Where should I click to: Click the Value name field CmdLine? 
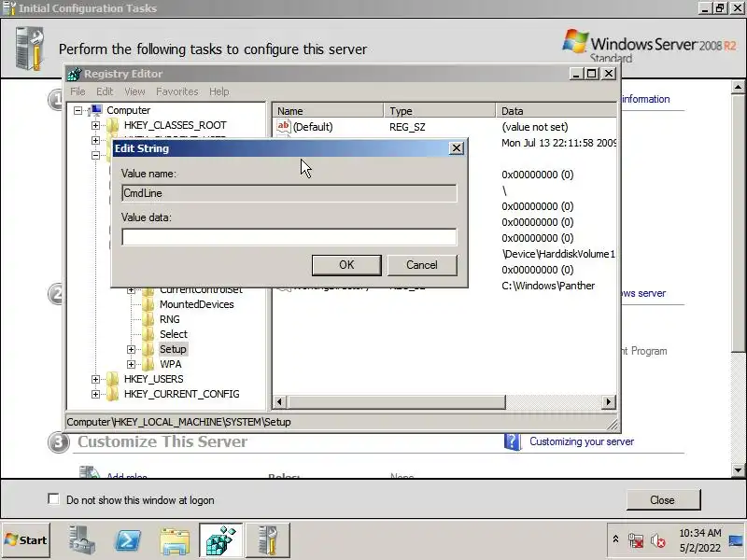pyautogui.click(x=289, y=193)
